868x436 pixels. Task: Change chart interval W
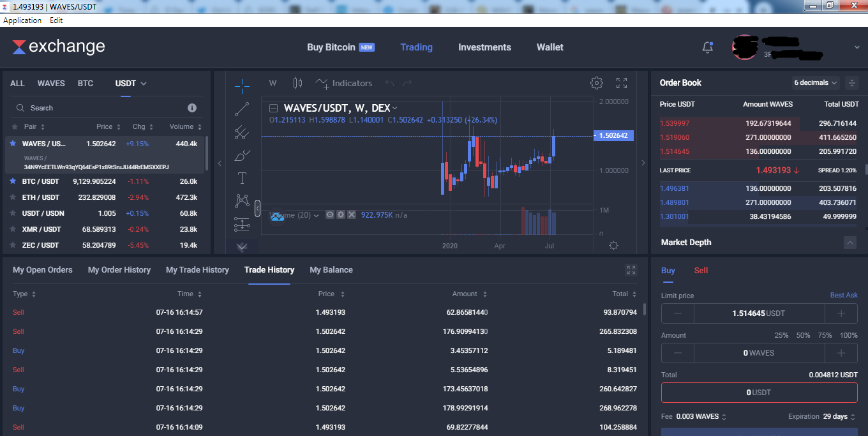pyautogui.click(x=273, y=83)
